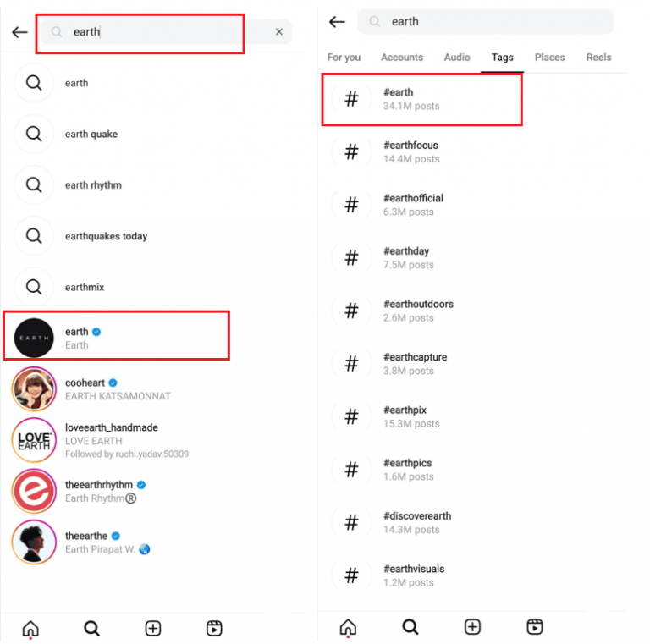This screenshot has height=644, width=650.
Task: Tap the cooheart profile picture
Action: 34,389
